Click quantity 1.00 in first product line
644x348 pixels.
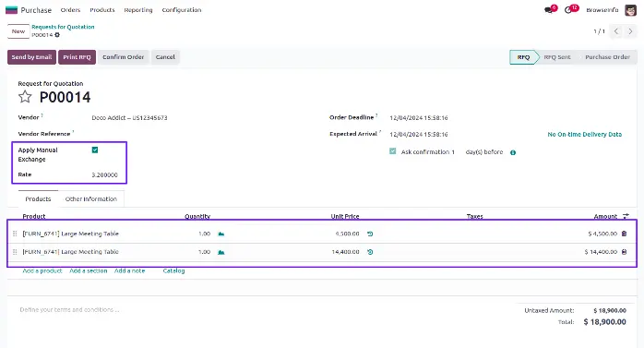pyautogui.click(x=204, y=234)
